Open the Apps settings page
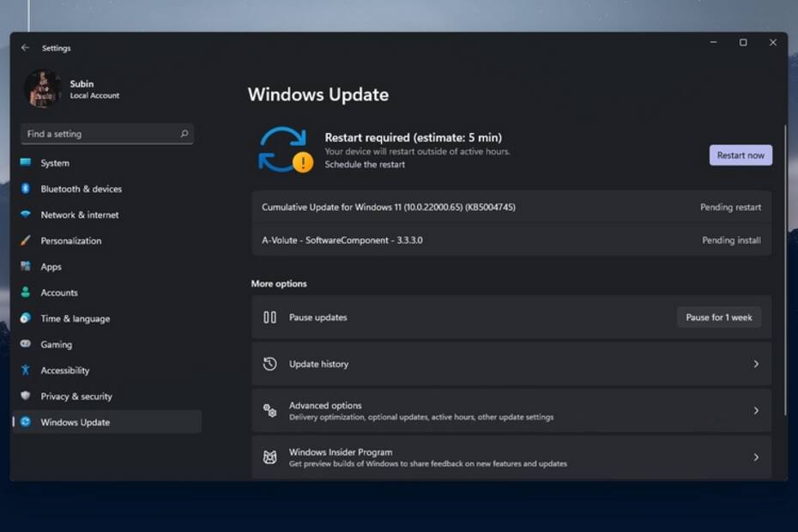Screen dimensions: 798x532 (107, 267)
